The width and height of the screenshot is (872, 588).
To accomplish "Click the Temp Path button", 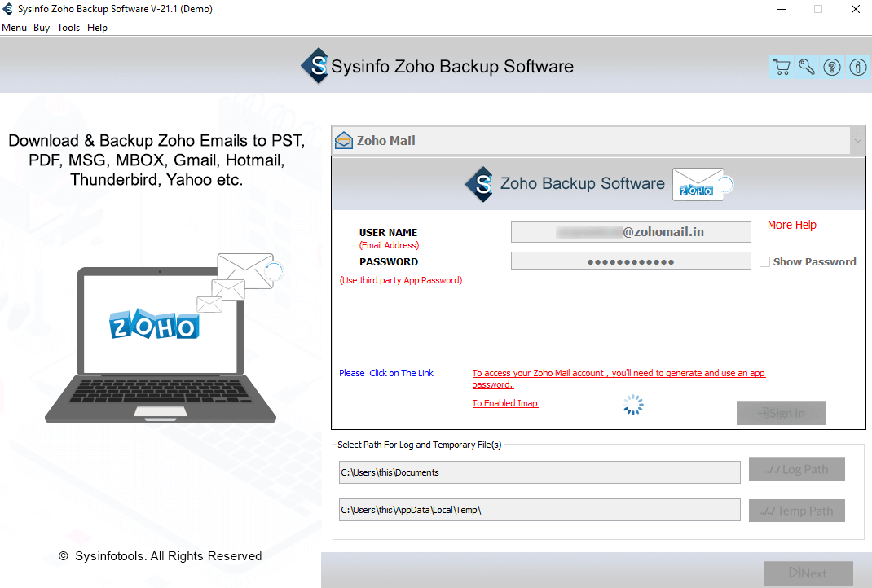I will [x=797, y=511].
